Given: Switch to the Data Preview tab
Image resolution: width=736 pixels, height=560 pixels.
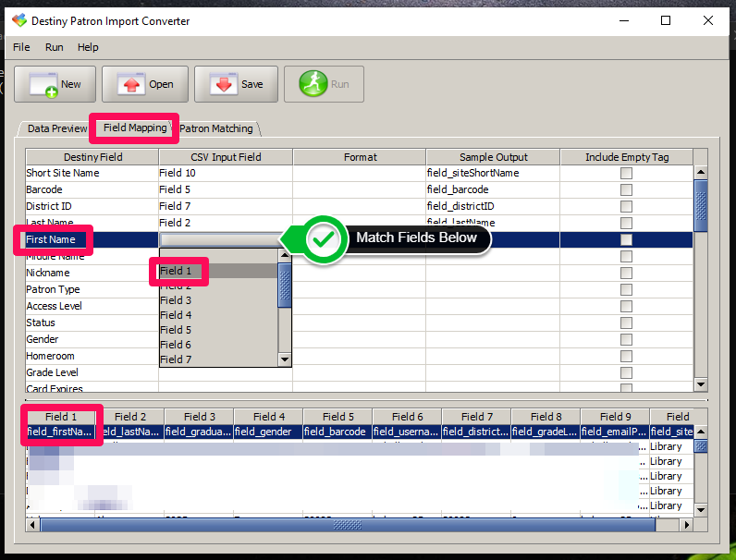Looking at the screenshot, I should click(56, 128).
